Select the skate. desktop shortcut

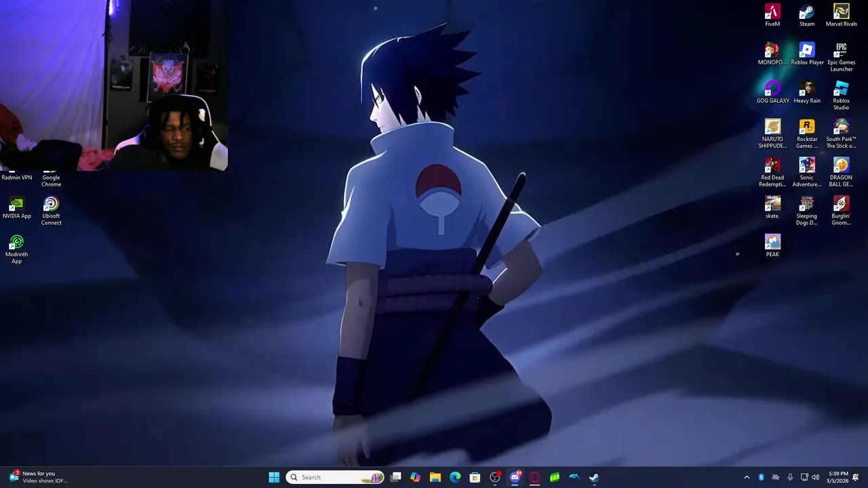(x=772, y=207)
